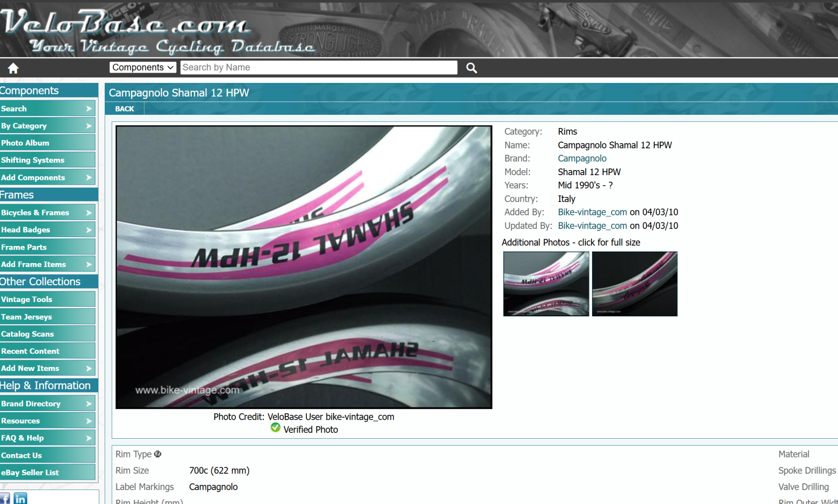
Task: Click the green Verified Photo checkmark icon
Action: (275, 428)
